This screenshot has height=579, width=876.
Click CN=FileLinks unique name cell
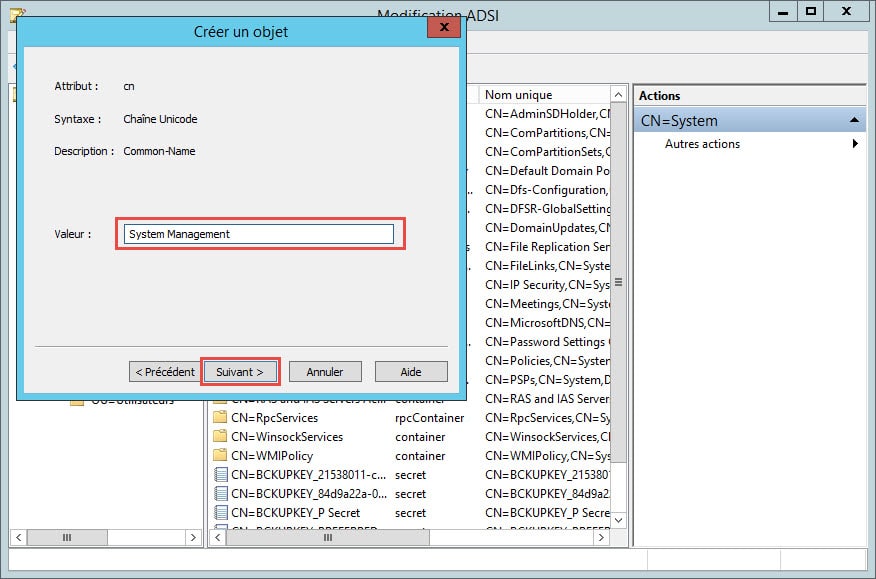click(x=548, y=265)
